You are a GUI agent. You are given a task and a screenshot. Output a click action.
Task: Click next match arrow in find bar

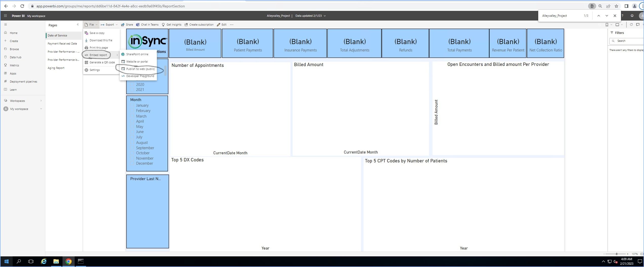pos(607,16)
